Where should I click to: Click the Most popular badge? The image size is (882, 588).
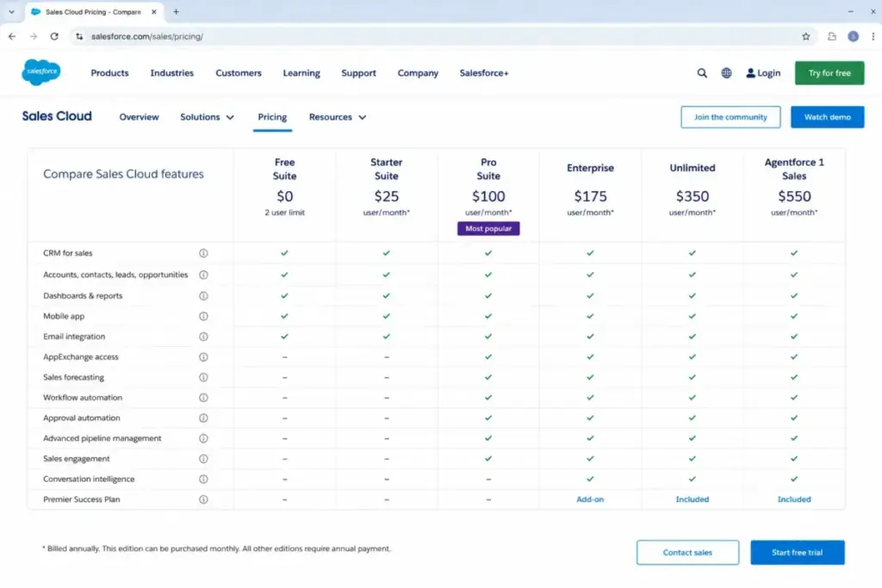(x=488, y=229)
